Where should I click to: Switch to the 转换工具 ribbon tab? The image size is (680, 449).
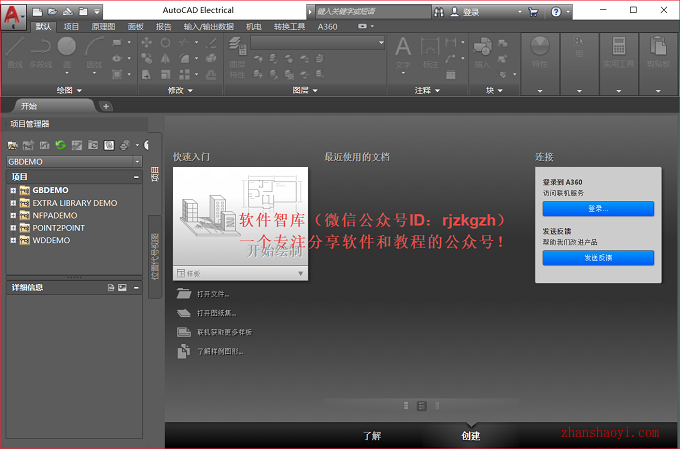[289, 26]
